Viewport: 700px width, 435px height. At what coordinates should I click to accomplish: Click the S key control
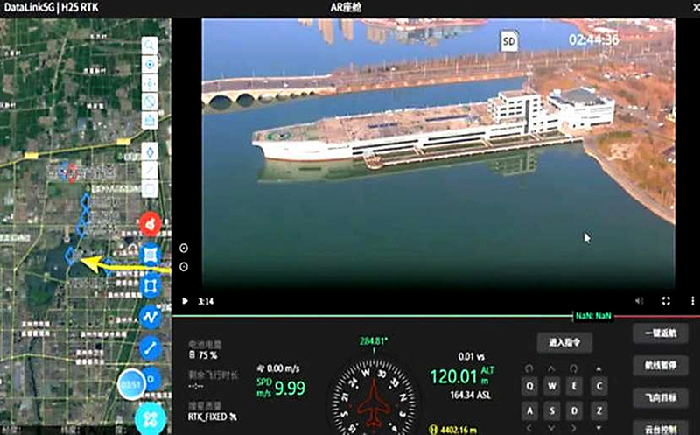pos(552,410)
